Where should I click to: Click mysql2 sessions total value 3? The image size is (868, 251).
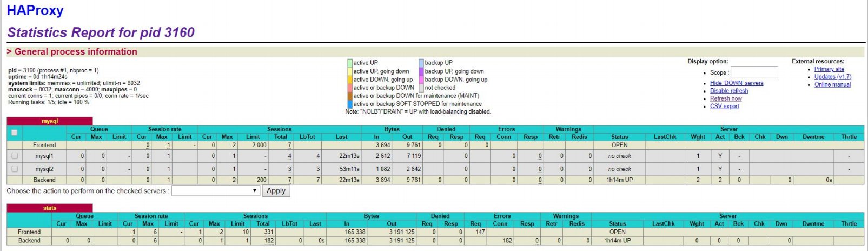tap(290, 169)
